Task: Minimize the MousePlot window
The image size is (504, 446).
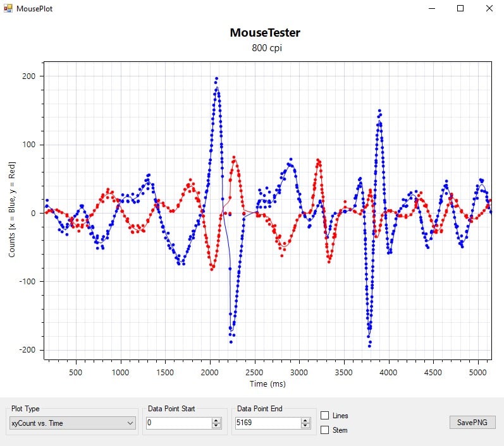Action: (433, 9)
